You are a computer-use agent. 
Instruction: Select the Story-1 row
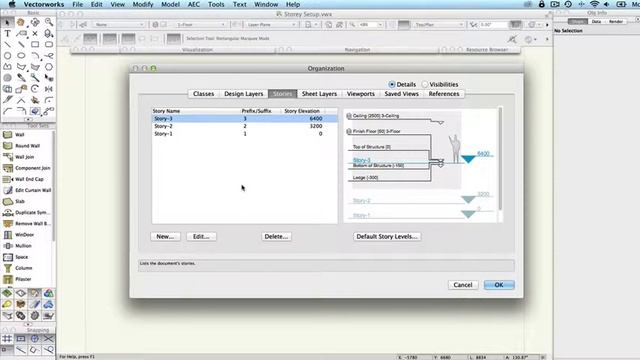(244, 133)
